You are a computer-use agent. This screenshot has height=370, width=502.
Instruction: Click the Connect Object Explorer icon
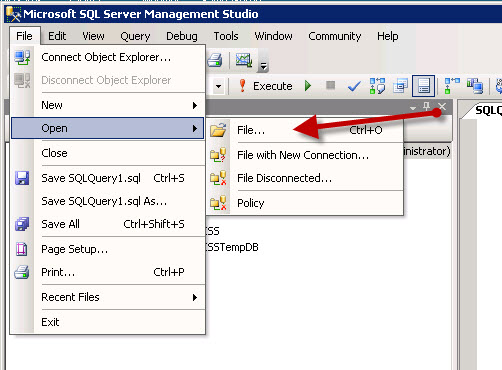click(x=22, y=57)
